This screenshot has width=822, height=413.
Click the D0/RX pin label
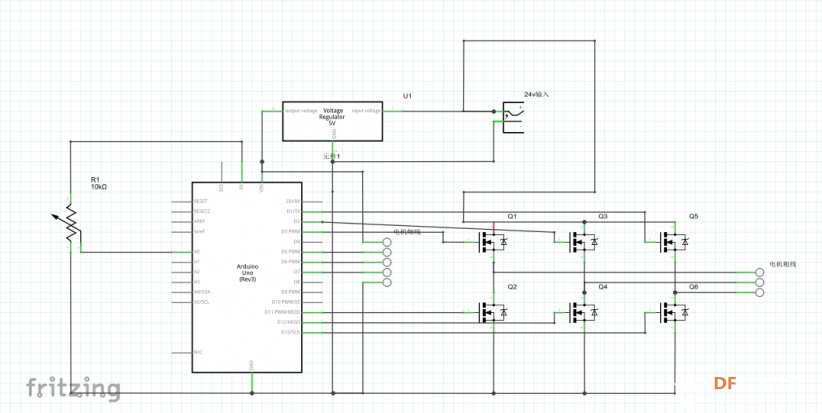(294, 201)
